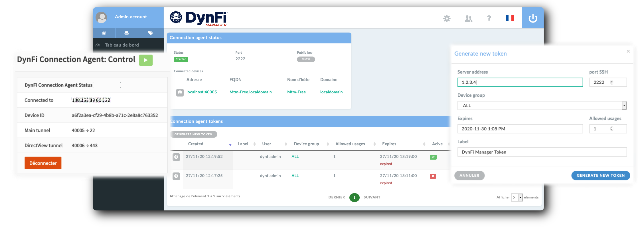Click the Déconnecter button
The image size is (644, 227).
click(x=43, y=163)
